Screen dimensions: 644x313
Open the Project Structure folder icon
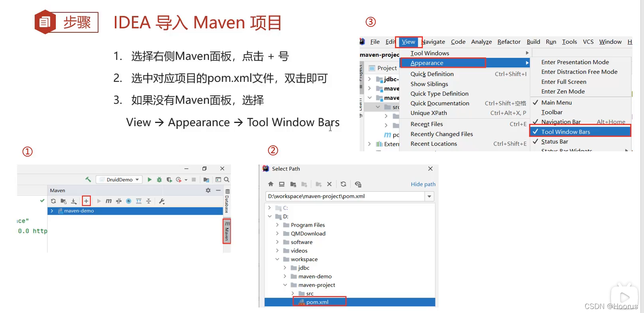coord(206,180)
